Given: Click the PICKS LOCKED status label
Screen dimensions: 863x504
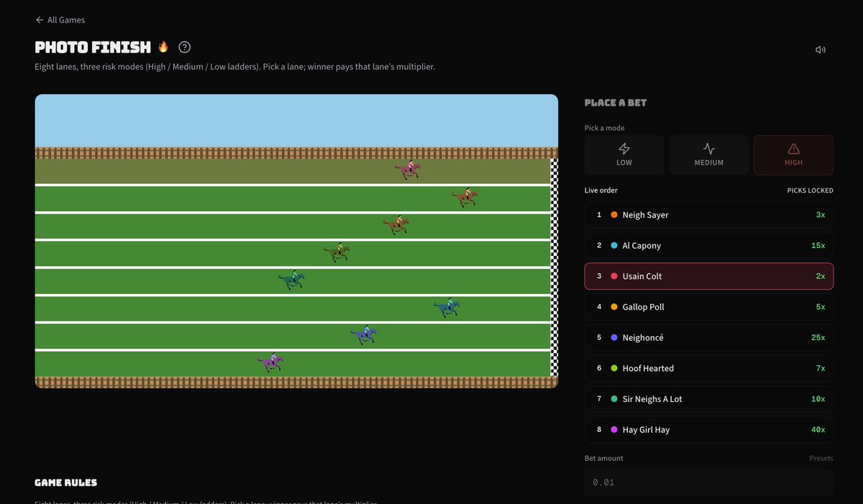Looking at the screenshot, I should (x=811, y=191).
